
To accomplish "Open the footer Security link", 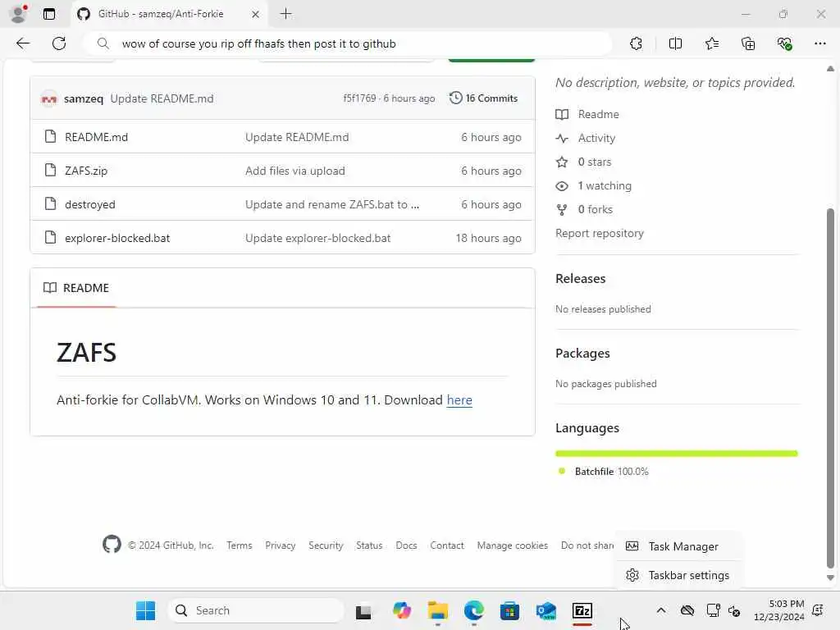I will [x=326, y=546].
